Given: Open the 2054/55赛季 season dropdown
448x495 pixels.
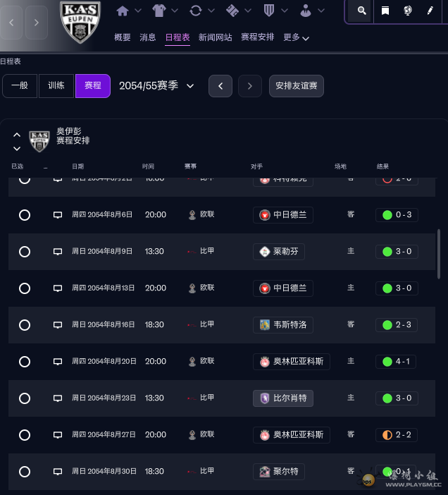Looking at the screenshot, I should tap(156, 86).
